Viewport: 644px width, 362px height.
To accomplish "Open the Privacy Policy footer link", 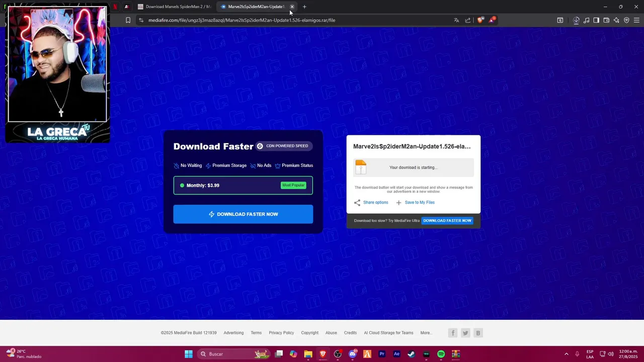I will (x=281, y=333).
